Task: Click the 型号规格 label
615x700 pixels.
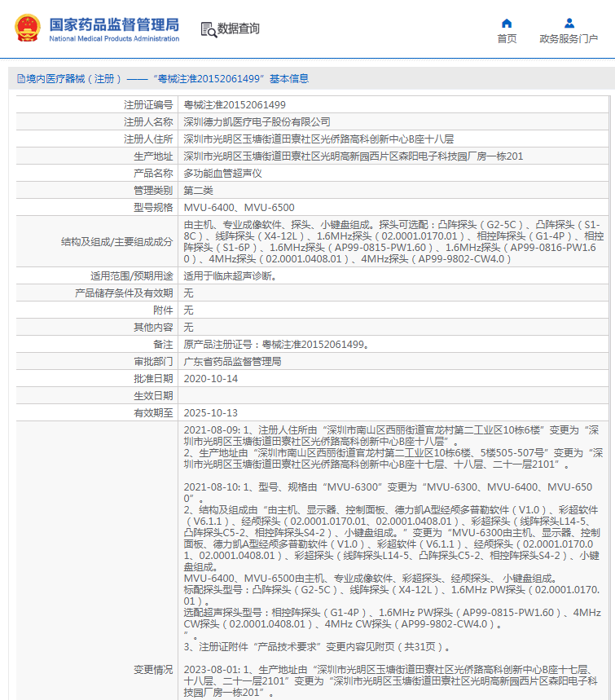Action: pyautogui.click(x=153, y=208)
